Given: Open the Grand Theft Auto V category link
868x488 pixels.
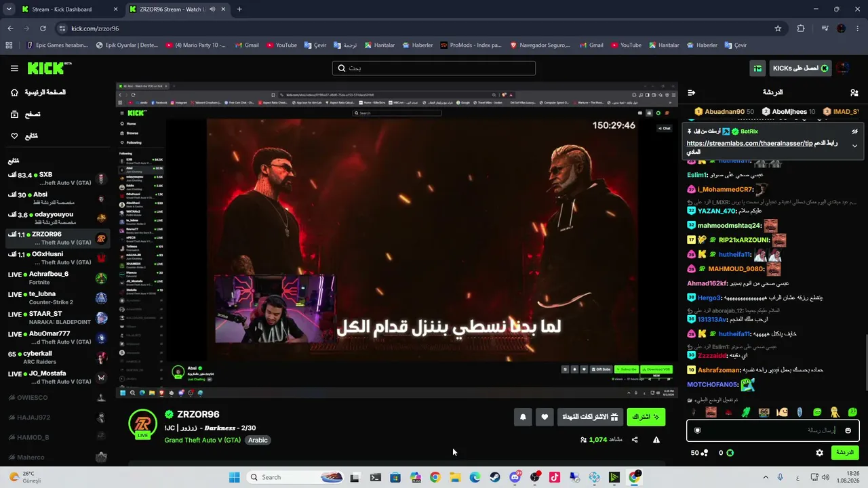Looking at the screenshot, I should [202, 440].
